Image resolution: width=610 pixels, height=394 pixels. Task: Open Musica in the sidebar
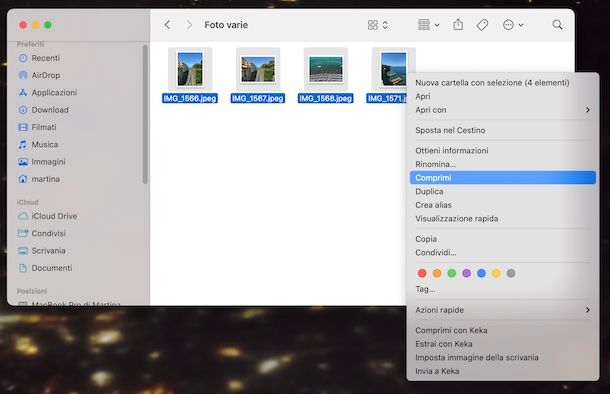click(45, 144)
